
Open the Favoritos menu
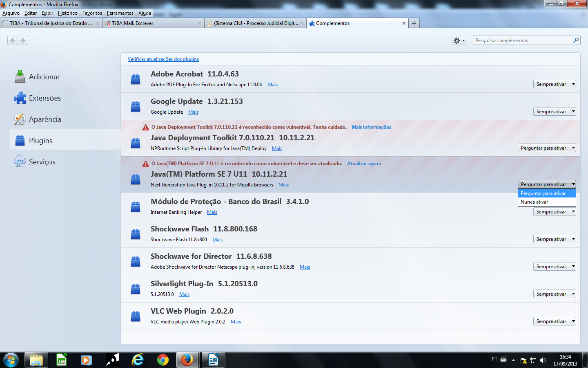[92, 13]
